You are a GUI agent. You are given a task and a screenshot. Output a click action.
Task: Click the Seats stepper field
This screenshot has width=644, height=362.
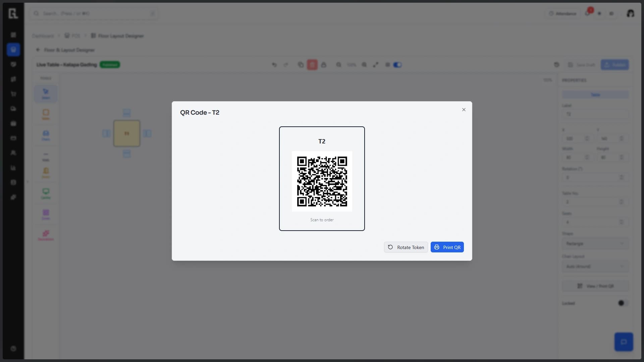595,222
